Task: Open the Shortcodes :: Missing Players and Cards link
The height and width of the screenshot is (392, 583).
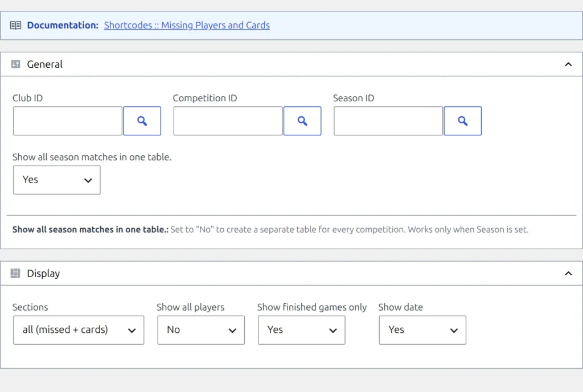Action: click(187, 25)
